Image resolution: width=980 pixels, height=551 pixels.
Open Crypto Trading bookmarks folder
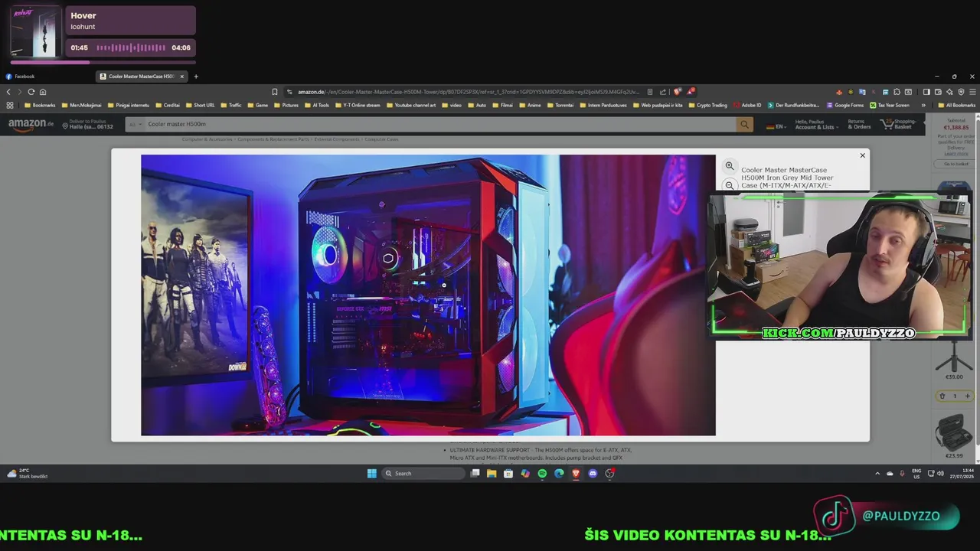tap(708, 105)
